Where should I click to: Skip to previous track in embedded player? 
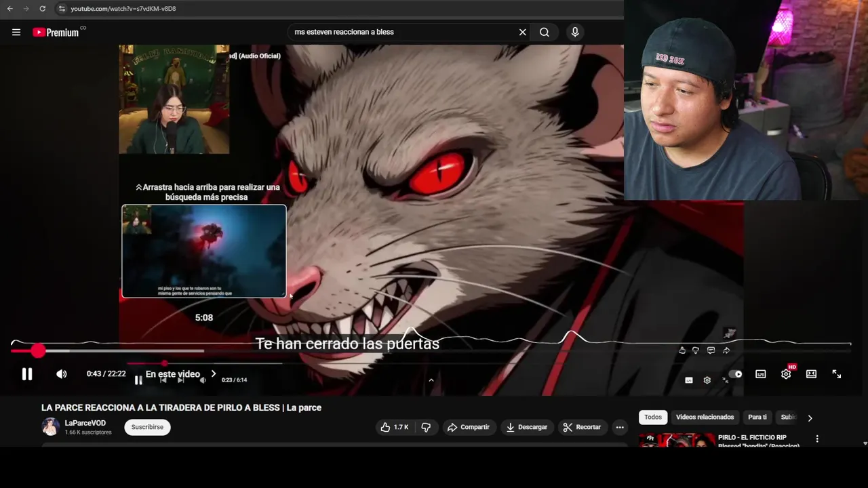coord(163,380)
